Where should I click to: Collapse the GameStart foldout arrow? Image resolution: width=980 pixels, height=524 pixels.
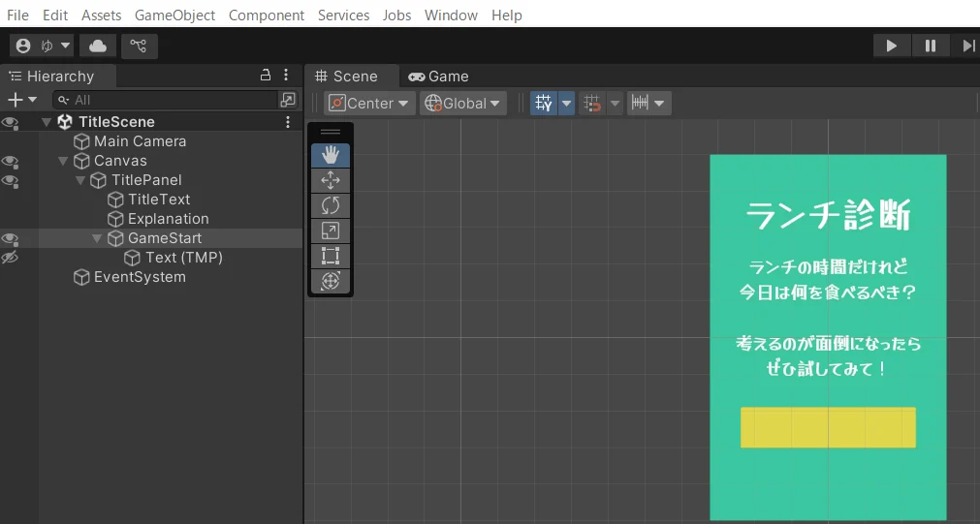(97, 238)
